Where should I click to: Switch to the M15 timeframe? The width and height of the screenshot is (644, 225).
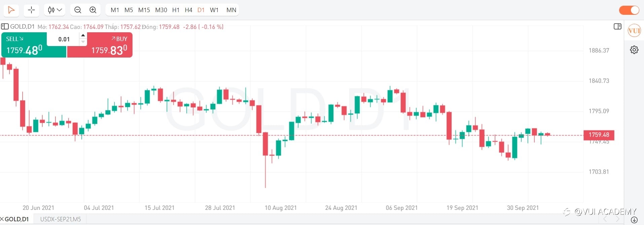[144, 10]
